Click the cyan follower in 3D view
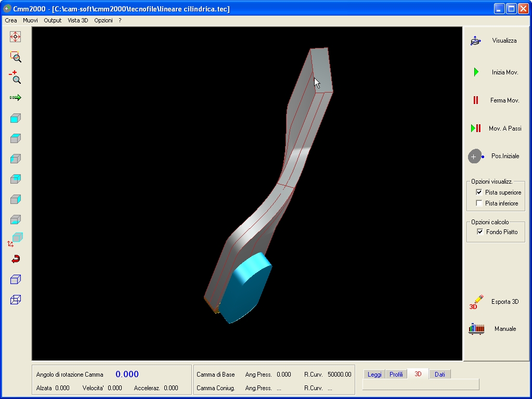The width and height of the screenshot is (532, 399). coord(245,292)
